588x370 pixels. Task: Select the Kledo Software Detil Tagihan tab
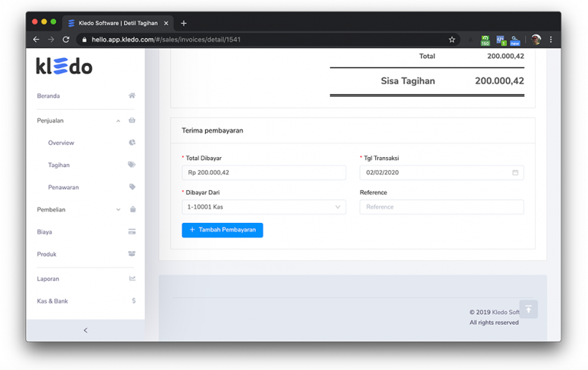[x=118, y=23]
